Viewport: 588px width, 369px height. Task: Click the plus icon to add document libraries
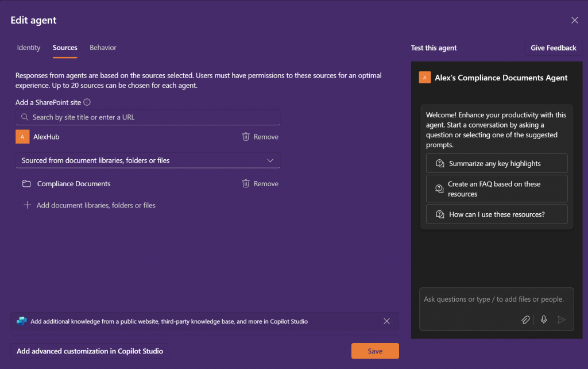point(27,205)
